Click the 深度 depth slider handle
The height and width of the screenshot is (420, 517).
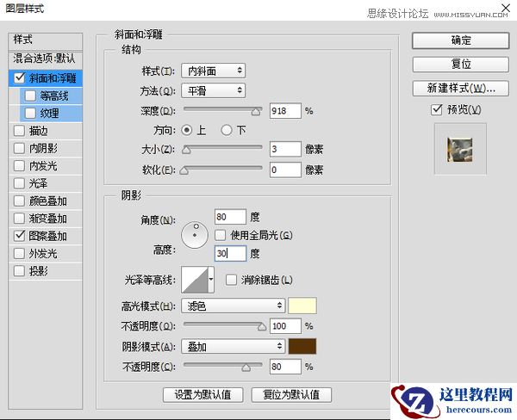(256, 112)
